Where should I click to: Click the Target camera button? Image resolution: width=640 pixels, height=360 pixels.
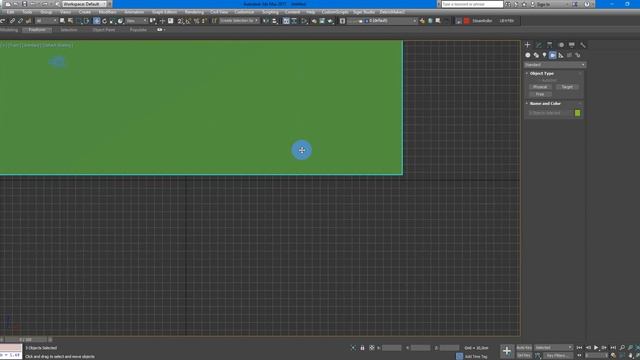click(567, 87)
